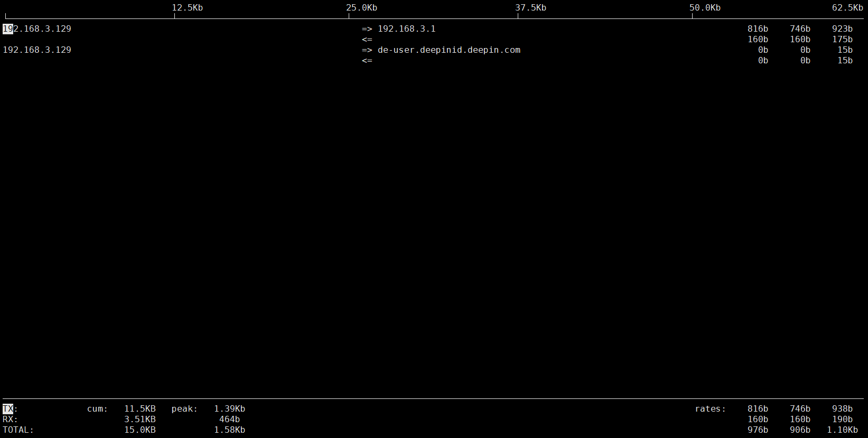Viewport: 868px width, 438px height.
Task: Click the 12.5Kb scale label
Action: click(x=188, y=7)
